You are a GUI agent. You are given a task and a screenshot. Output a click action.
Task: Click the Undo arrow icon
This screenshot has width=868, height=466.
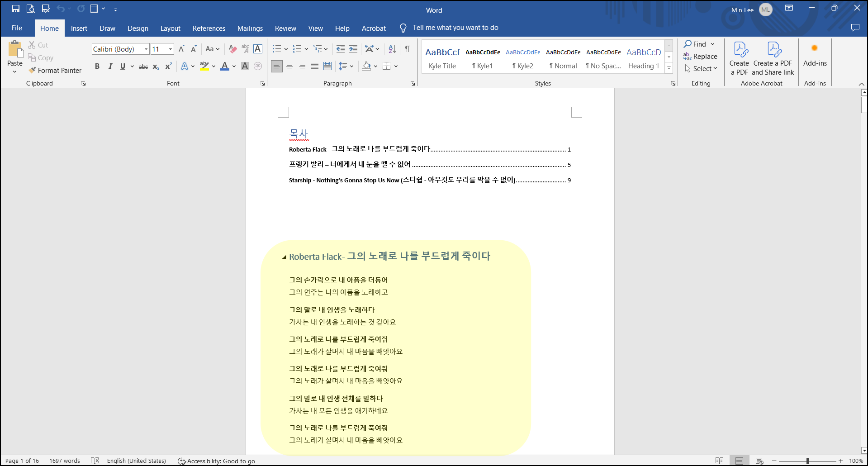61,9
